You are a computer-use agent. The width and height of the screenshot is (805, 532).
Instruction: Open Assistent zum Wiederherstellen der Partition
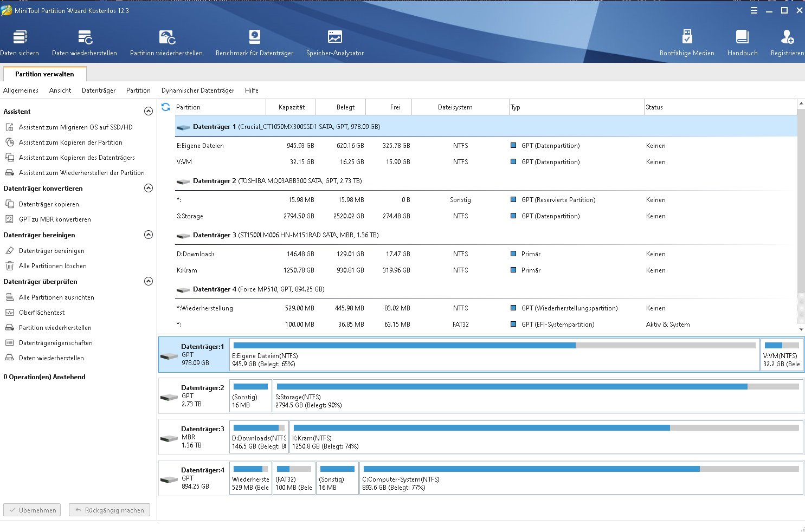click(x=81, y=173)
